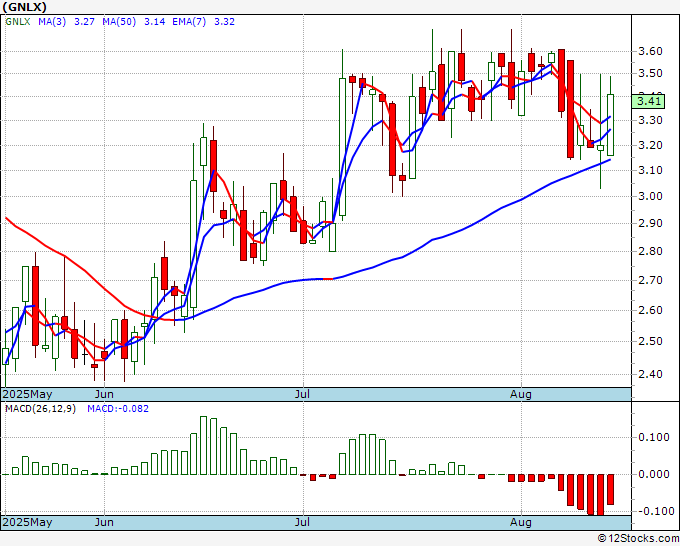
Task: Click the tallest green MACD histogram bar
Action: click(x=203, y=445)
